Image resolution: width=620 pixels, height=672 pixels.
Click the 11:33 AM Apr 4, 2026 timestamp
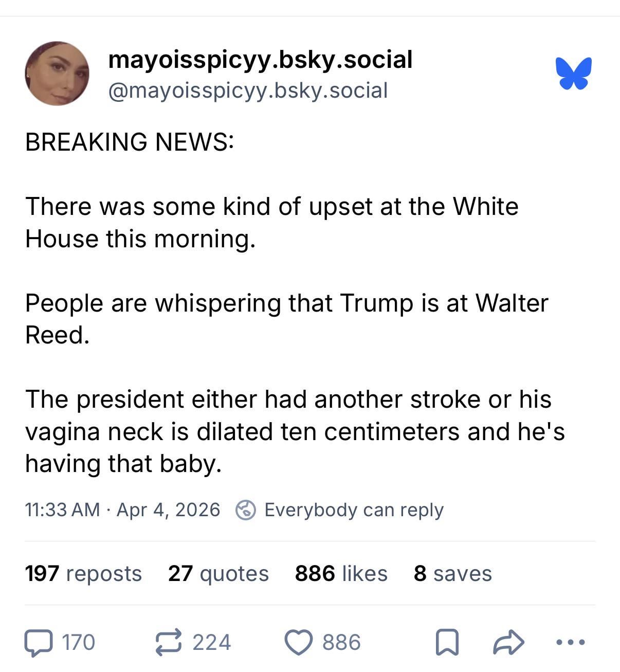click(x=122, y=510)
